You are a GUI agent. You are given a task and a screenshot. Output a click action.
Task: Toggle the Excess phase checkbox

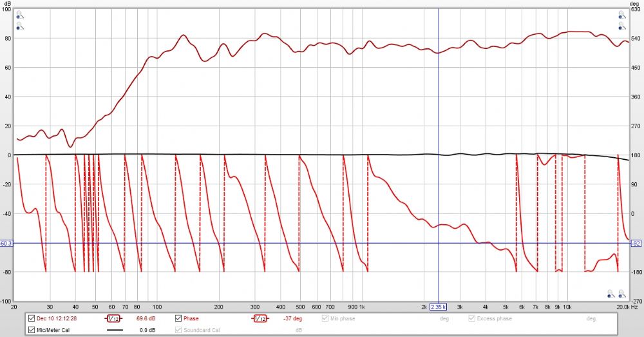point(471,318)
